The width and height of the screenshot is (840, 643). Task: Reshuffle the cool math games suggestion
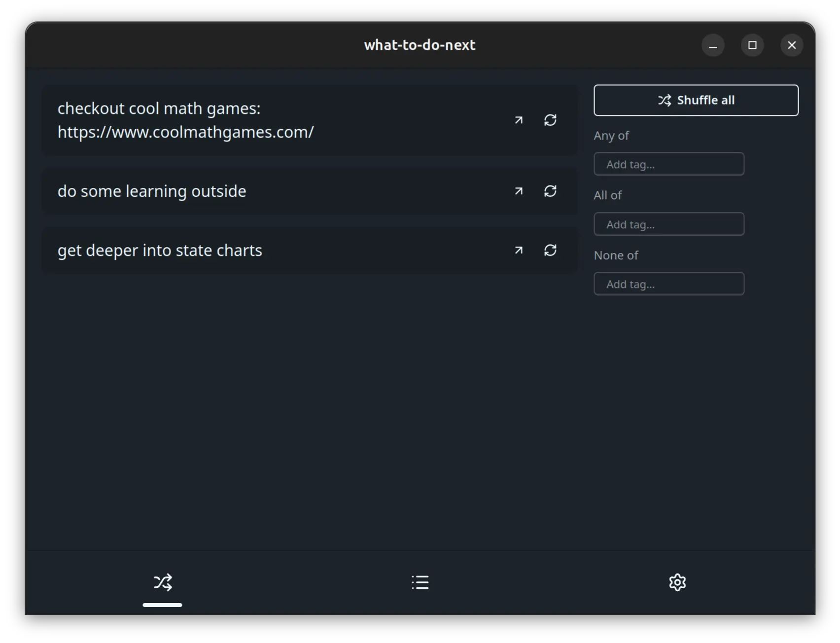coord(550,120)
